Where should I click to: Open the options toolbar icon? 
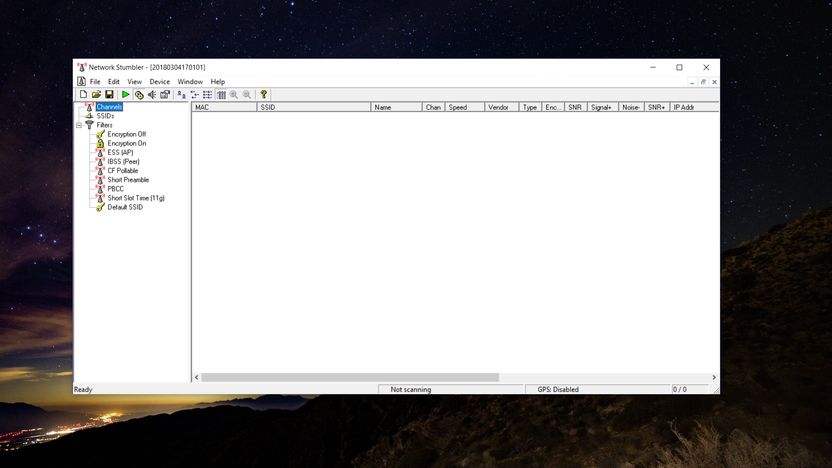click(x=165, y=94)
